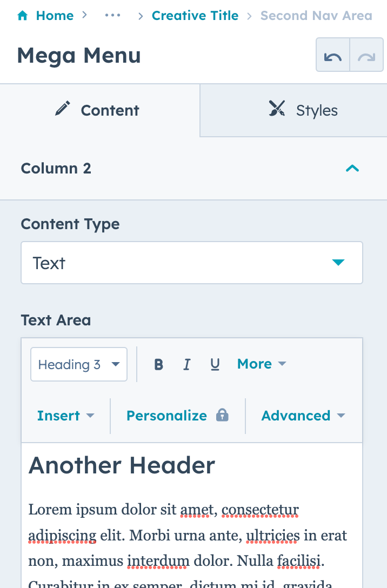387x588 pixels.
Task: Open the Advanced menu
Action: tap(303, 416)
